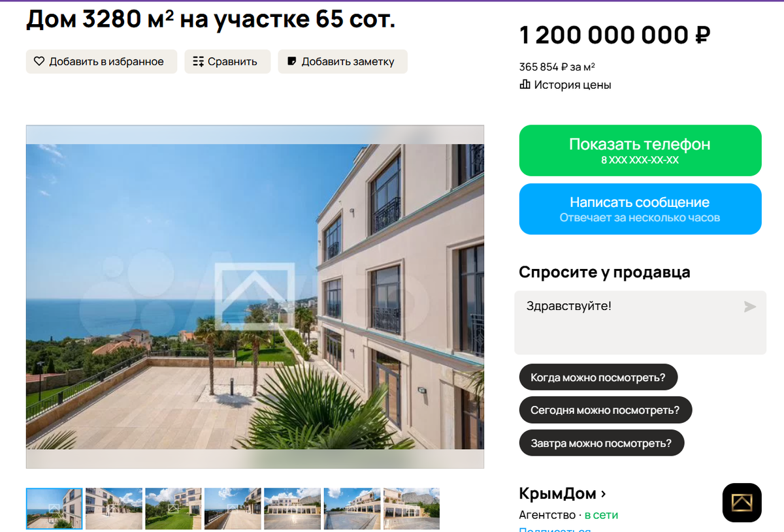Click the note icon in Добавить заметку
Viewport: 784px width, 532px height.
292,61
